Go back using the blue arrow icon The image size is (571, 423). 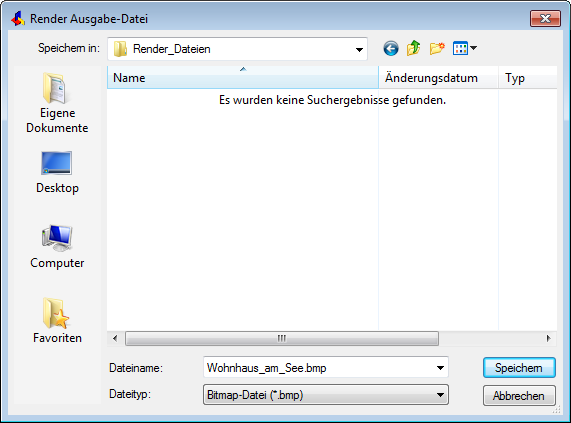point(391,48)
